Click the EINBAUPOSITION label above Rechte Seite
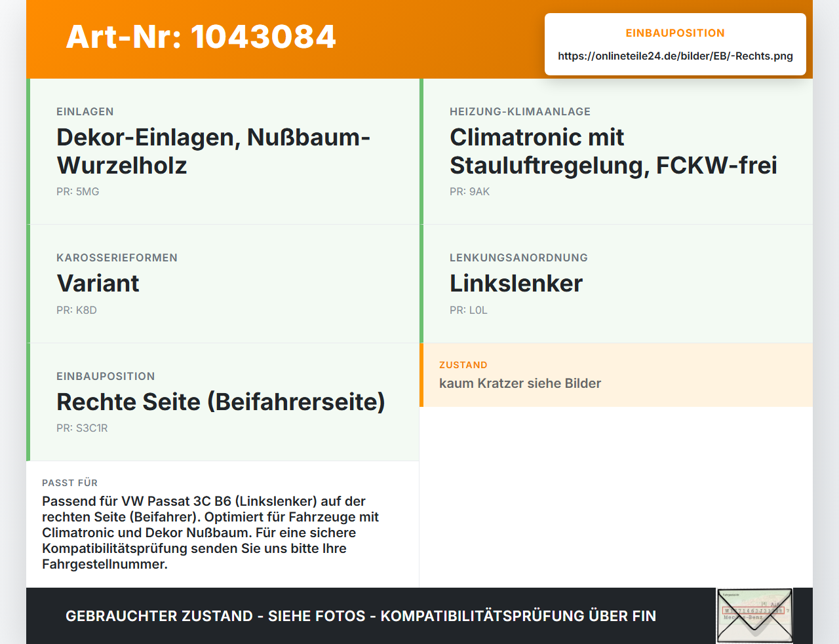The image size is (839, 644). [106, 377]
